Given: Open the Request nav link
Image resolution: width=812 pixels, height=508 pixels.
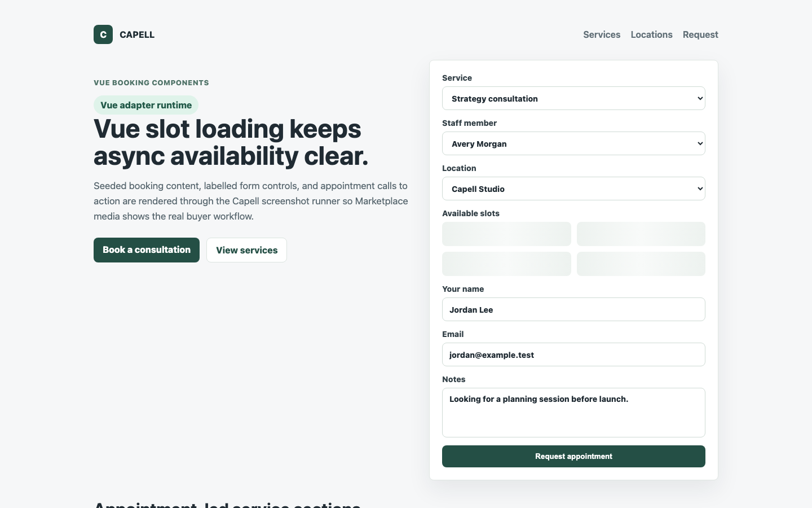Looking at the screenshot, I should coord(700,34).
